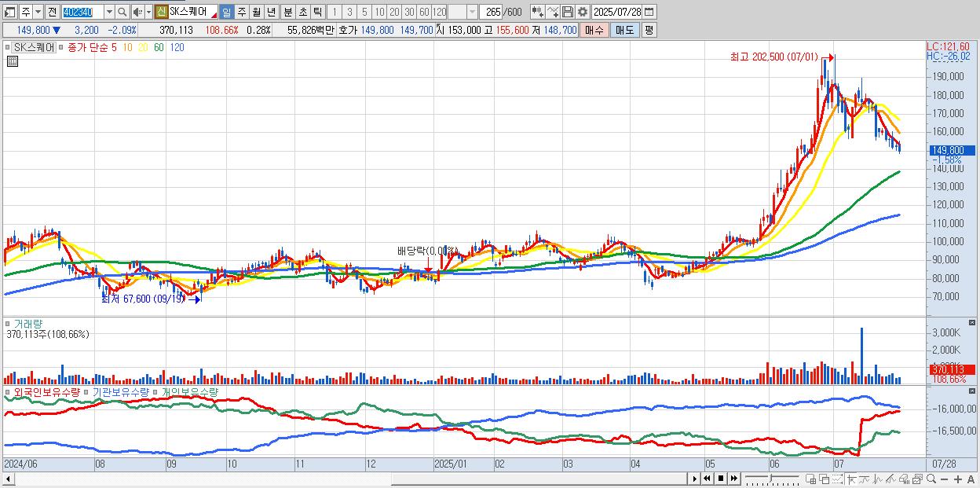
Task: Expand stock code 402340 dropdown arrow
Action: click(109, 12)
